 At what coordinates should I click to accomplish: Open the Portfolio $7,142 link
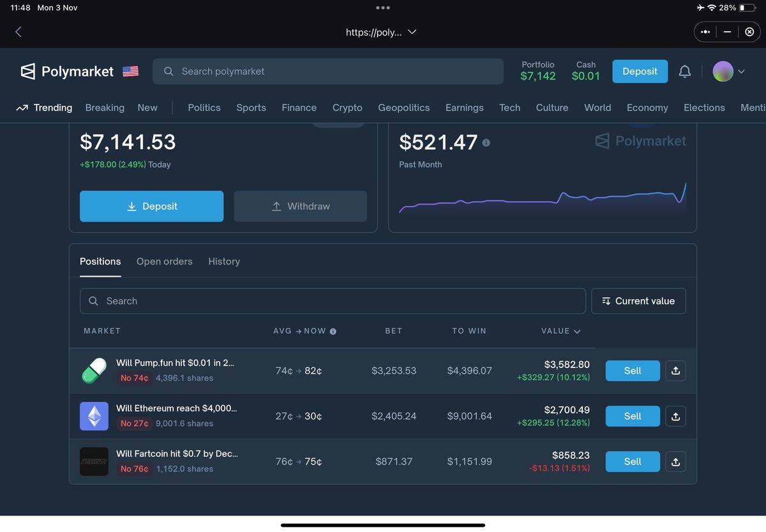(538, 71)
